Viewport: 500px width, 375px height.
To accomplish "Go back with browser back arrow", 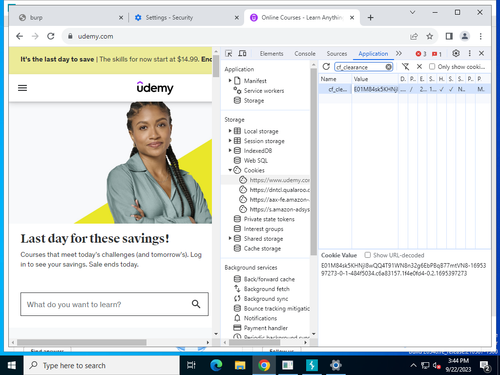I will (20, 36).
